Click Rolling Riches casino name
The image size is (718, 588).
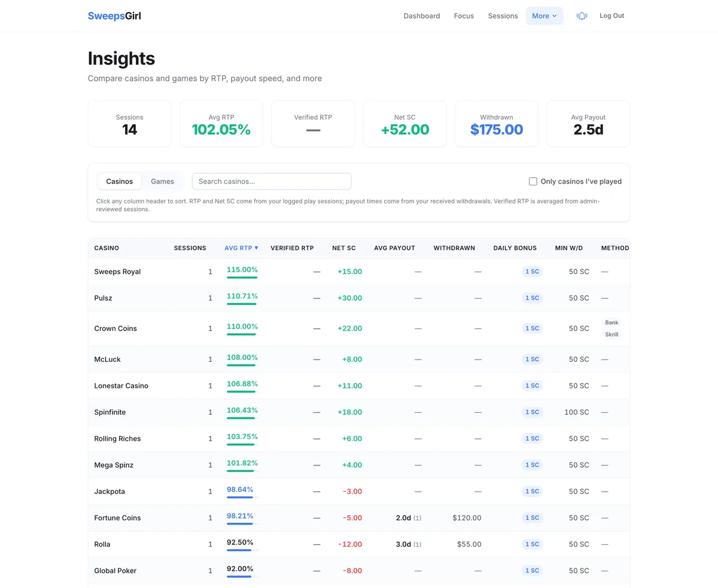point(117,438)
